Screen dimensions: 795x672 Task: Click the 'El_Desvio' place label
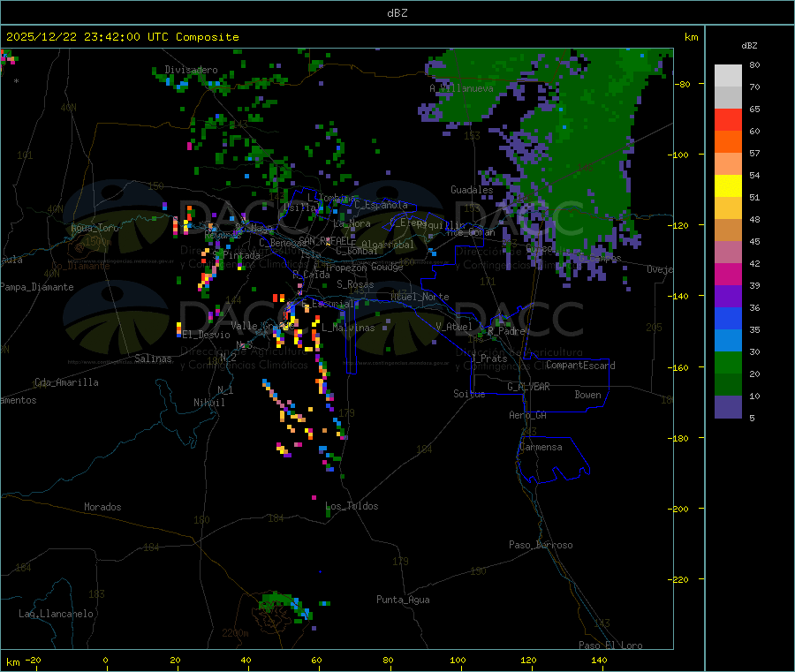point(207,335)
